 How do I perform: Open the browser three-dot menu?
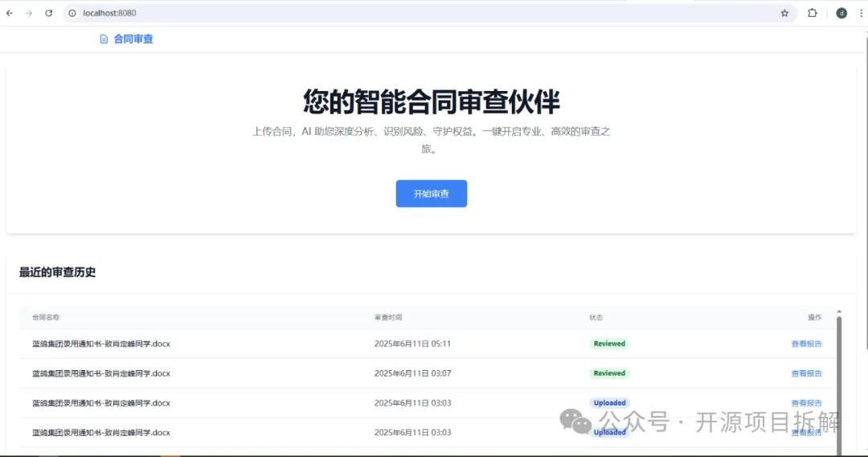862,14
